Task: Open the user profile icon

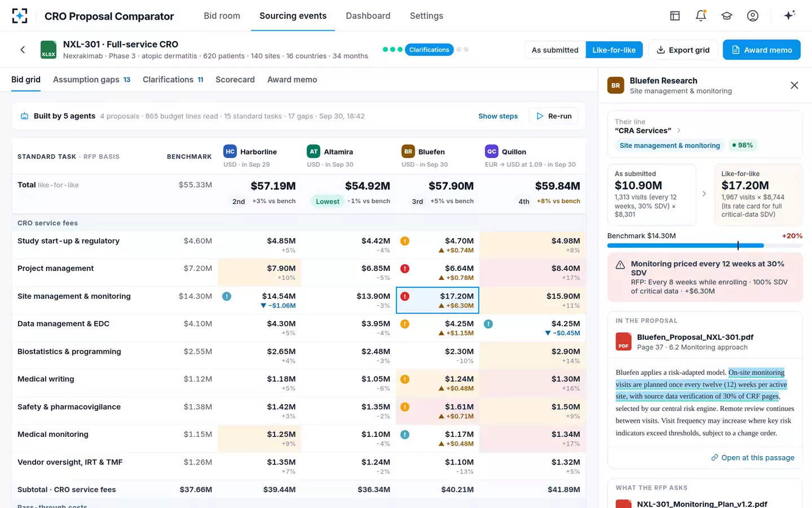Action: click(753, 16)
